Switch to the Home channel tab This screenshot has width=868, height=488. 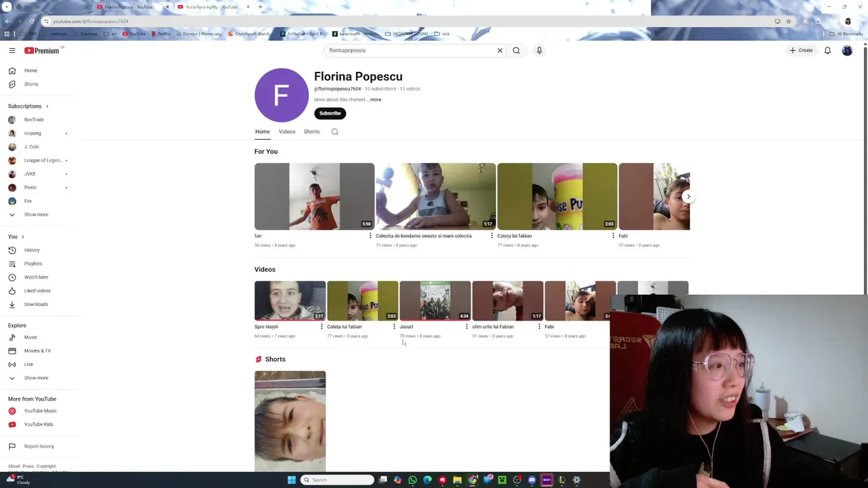pyautogui.click(x=262, y=131)
